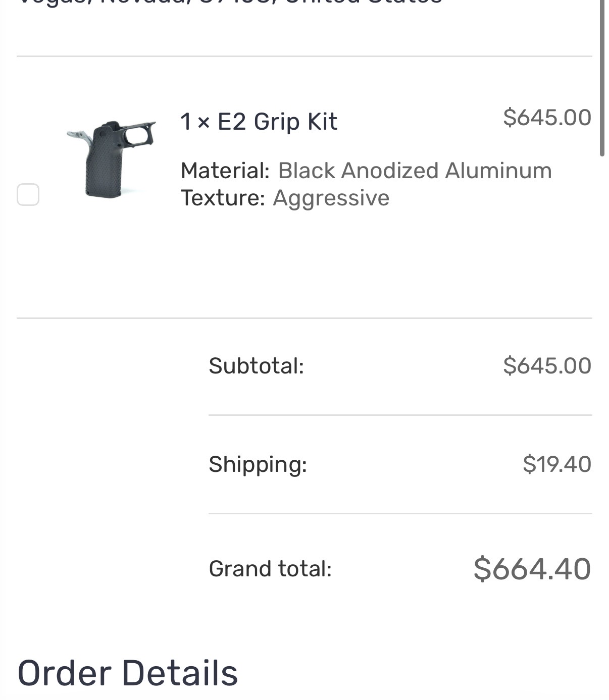609x700 pixels.
Task: Click the Black Anodized Aluminum value
Action: tap(415, 171)
